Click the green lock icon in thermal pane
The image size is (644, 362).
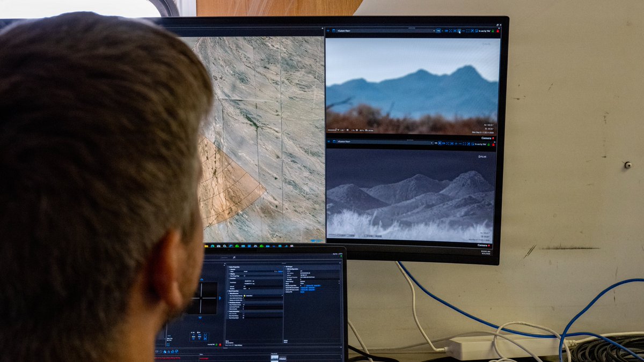tap(488, 144)
